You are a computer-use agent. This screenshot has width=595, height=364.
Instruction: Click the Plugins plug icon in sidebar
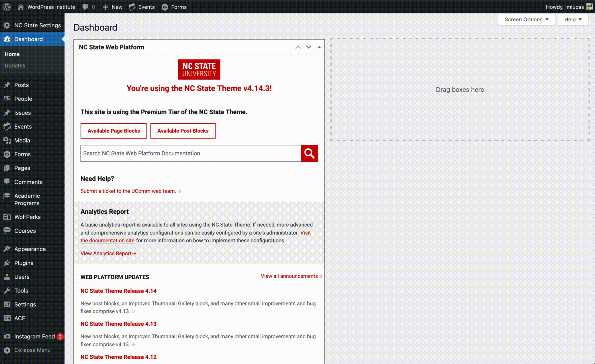[7, 263]
